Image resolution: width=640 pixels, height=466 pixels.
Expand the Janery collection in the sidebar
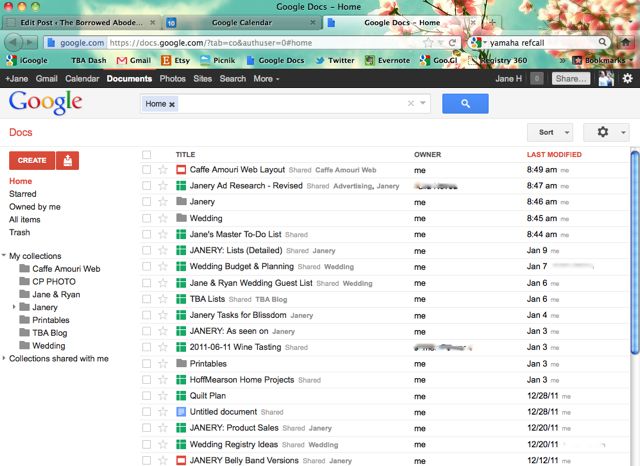14,306
